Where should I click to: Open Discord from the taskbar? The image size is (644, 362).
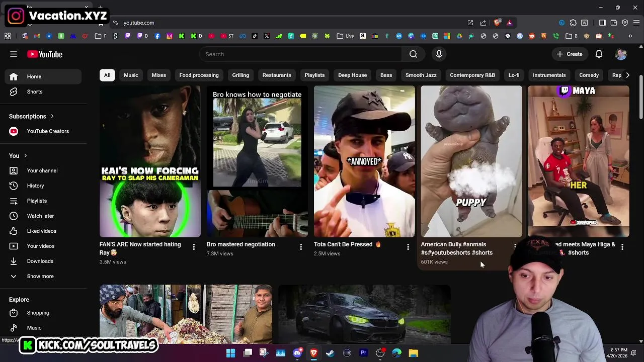pyautogui.click(x=297, y=353)
